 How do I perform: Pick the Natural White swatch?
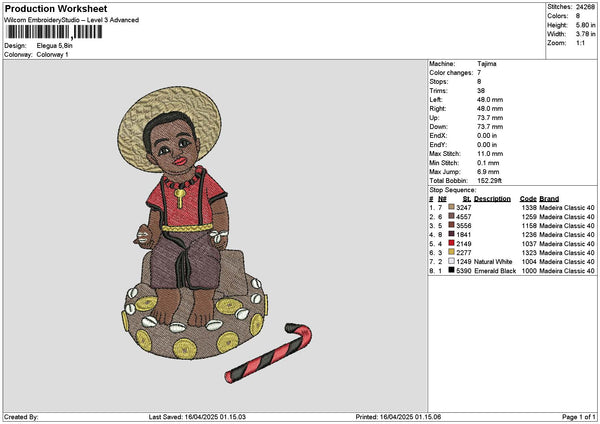point(452,261)
